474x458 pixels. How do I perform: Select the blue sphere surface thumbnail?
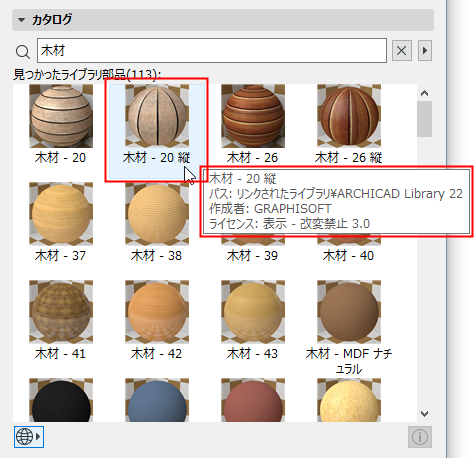pyautogui.click(x=157, y=400)
